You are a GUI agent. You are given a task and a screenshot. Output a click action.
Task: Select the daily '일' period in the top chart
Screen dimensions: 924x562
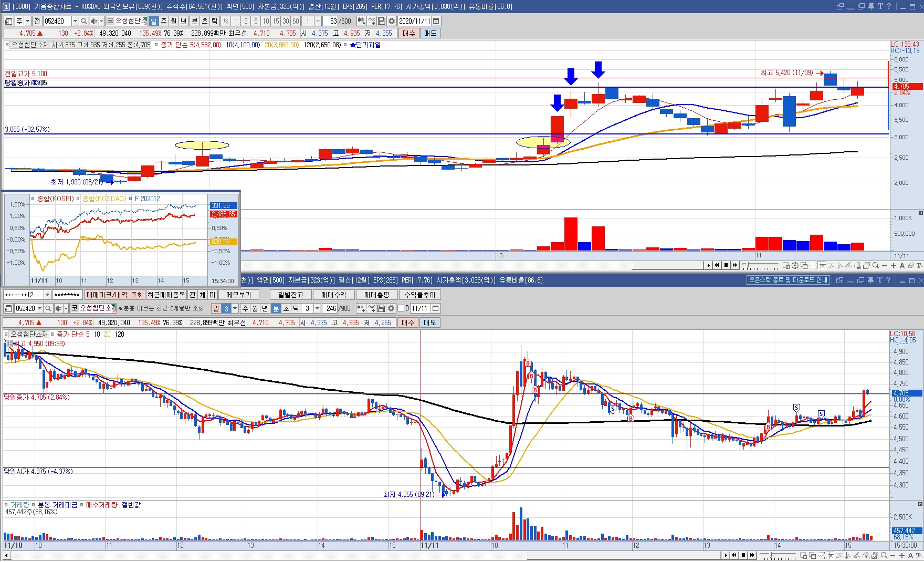[153, 21]
